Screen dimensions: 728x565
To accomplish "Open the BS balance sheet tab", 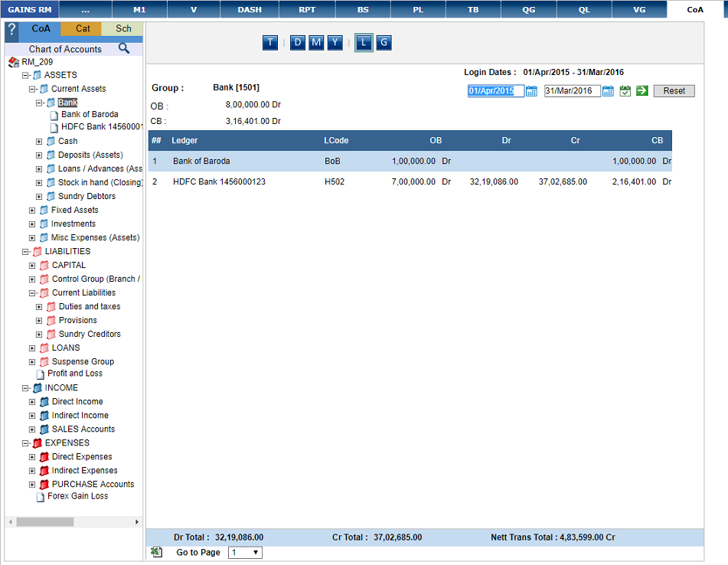I will click(363, 9).
